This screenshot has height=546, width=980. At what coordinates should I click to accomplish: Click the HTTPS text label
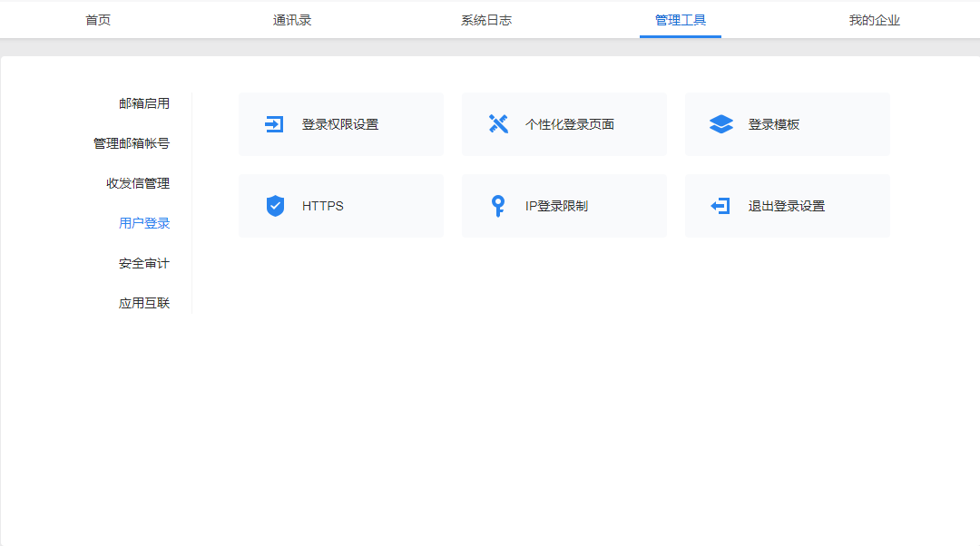tap(323, 206)
